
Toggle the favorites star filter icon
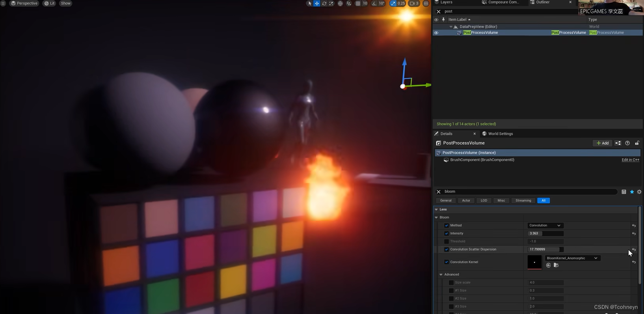point(632,192)
